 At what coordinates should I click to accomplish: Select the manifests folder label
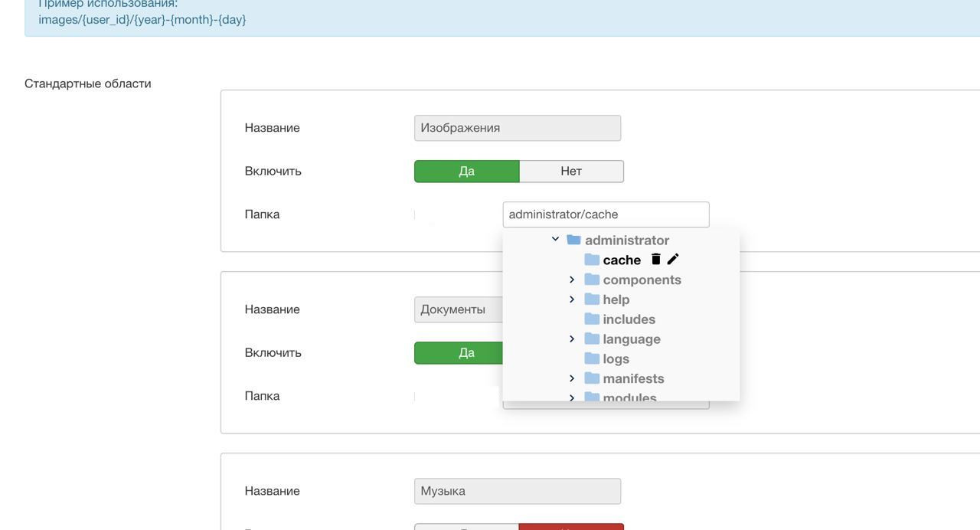(633, 379)
